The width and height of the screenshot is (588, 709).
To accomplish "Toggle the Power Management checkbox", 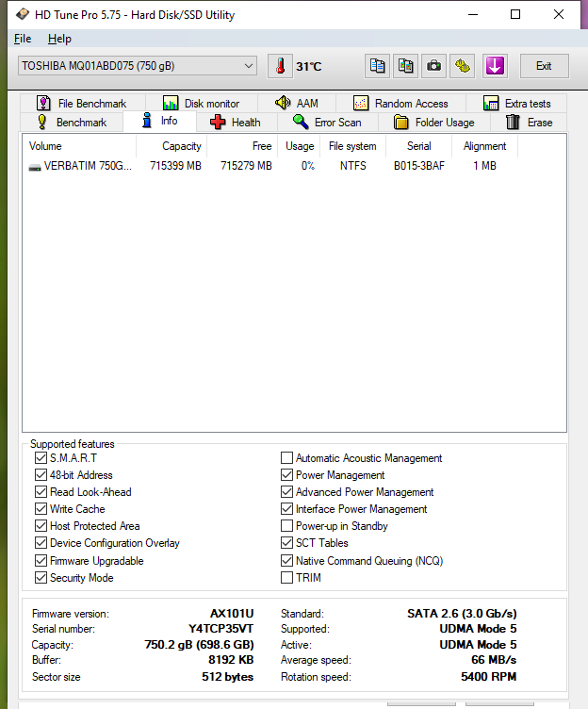I will click(x=286, y=475).
